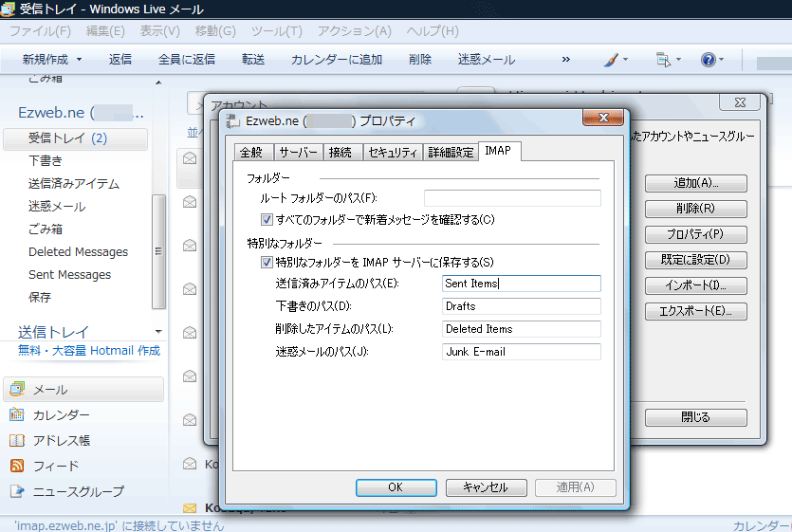
Task: Click the folder pane vertical scrollbar
Action: [x=158, y=251]
